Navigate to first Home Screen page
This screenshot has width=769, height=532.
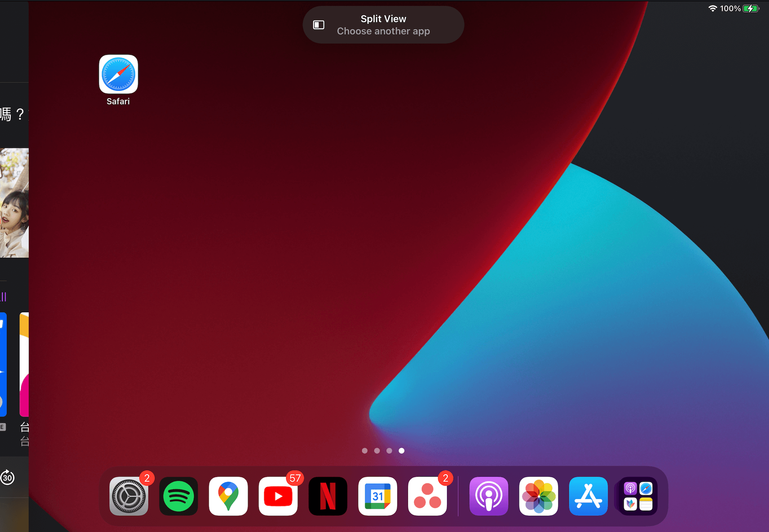click(364, 450)
